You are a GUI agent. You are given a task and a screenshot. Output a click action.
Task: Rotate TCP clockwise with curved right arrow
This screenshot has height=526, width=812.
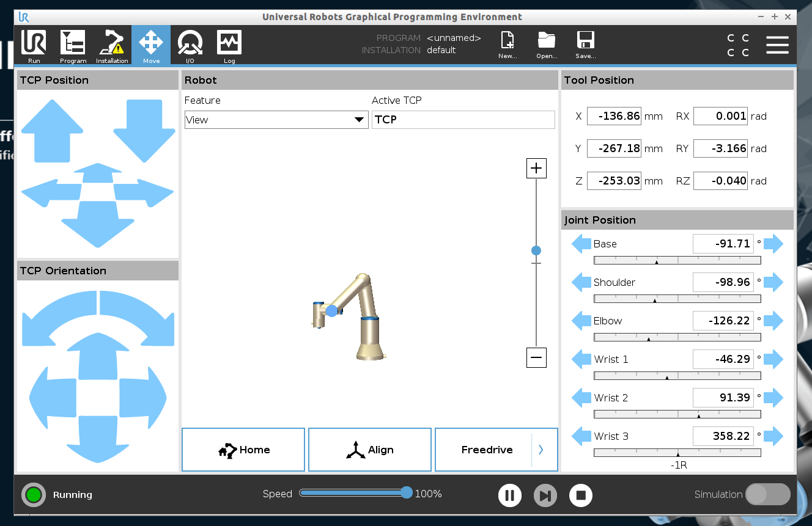point(138,318)
